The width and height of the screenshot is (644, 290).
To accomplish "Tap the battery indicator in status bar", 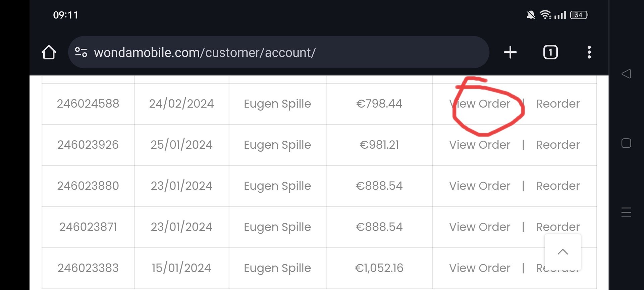I will click(x=579, y=15).
